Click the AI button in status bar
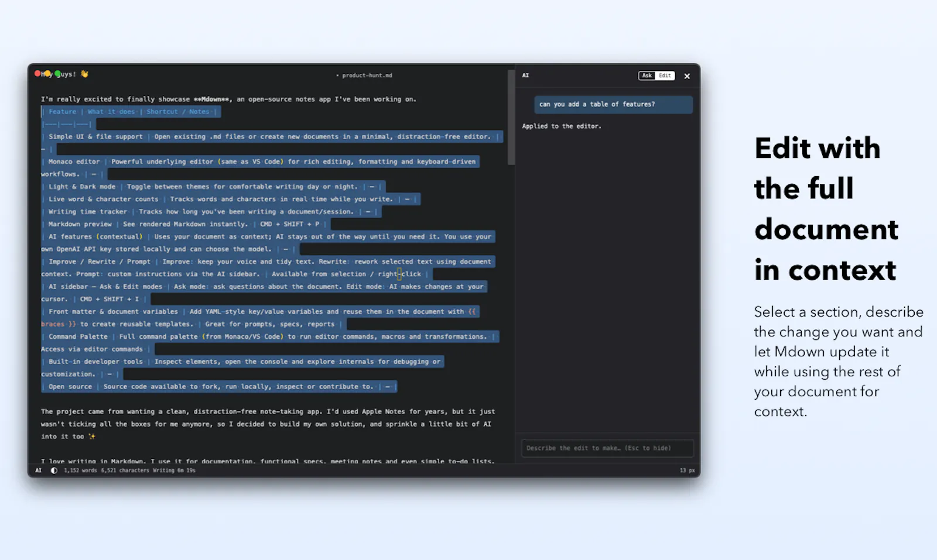The width and height of the screenshot is (937, 560). (39, 470)
